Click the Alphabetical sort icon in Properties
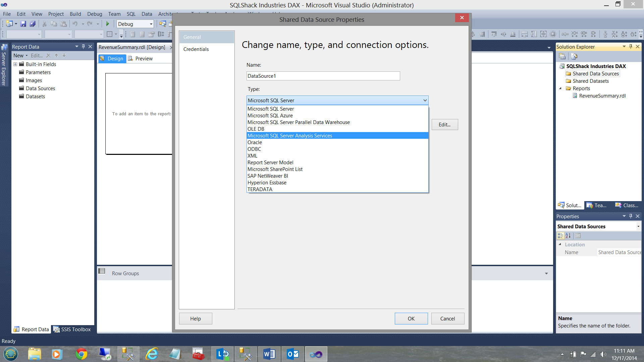 pos(568,236)
